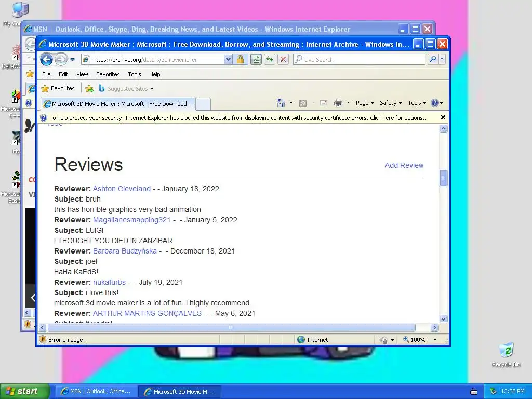Expand the Print options dropdown arrow
This screenshot has width=532, height=399.
(348, 103)
